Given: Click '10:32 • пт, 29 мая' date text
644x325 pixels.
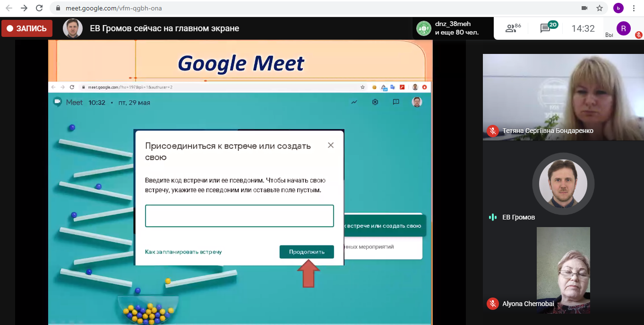Looking at the screenshot, I should (x=120, y=102).
